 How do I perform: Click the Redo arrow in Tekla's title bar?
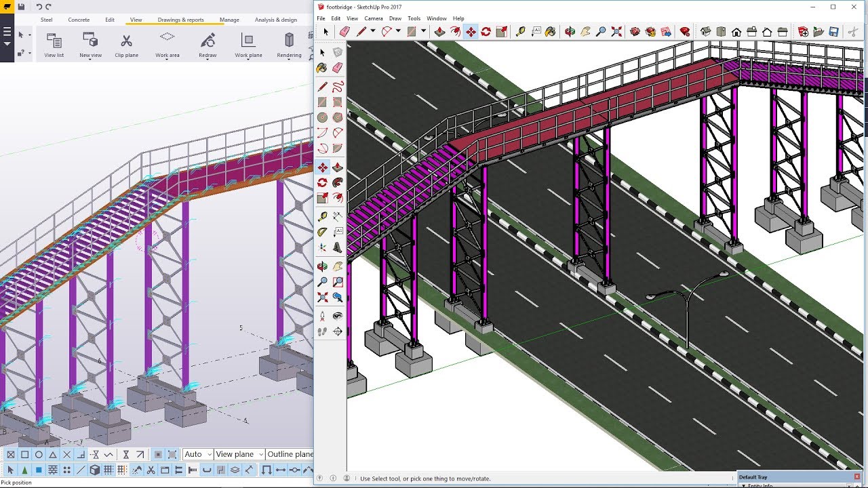pyautogui.click(x=49, y=6)
